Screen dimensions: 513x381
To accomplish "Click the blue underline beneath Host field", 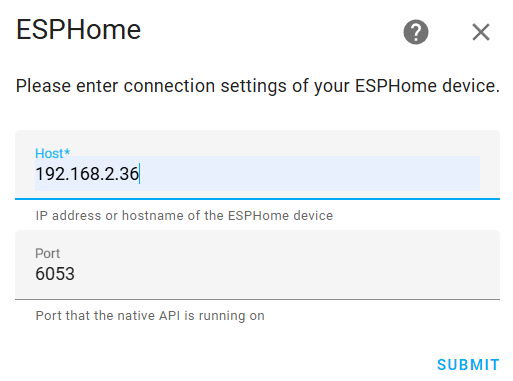I will (257, 199).
